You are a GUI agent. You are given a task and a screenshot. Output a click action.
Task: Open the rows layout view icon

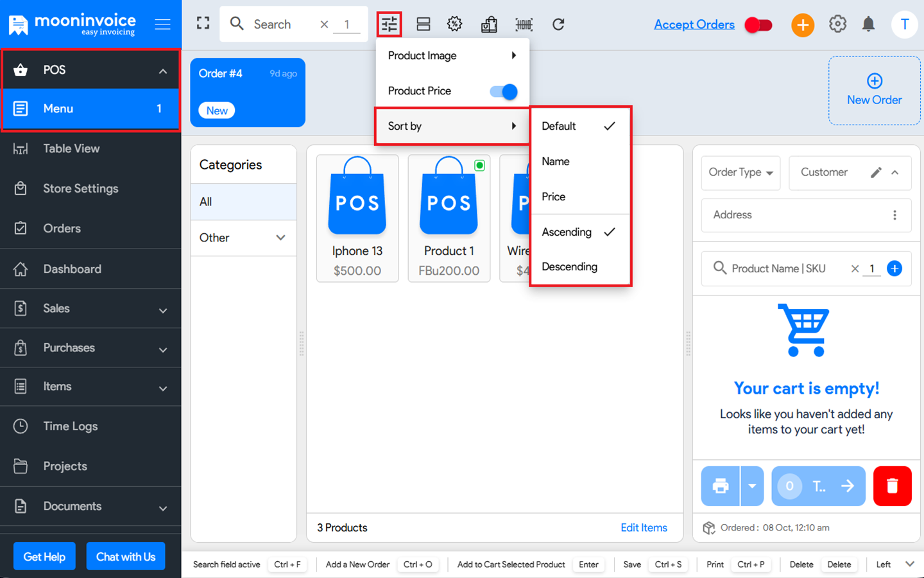pos(423,24)
